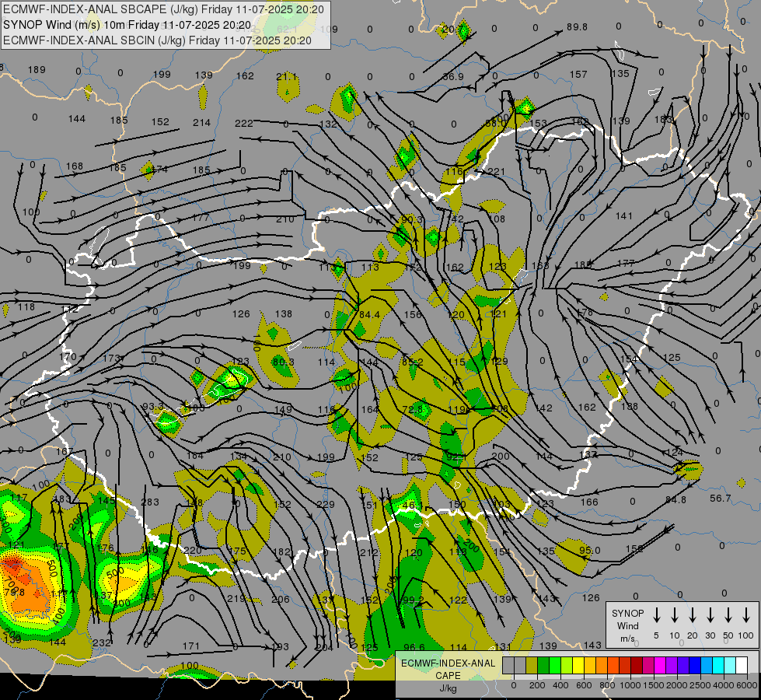Screen dimensions: 761x700
Task: Click the 100 m/s wind arrow in legend
Action: [x=746, y=615]
